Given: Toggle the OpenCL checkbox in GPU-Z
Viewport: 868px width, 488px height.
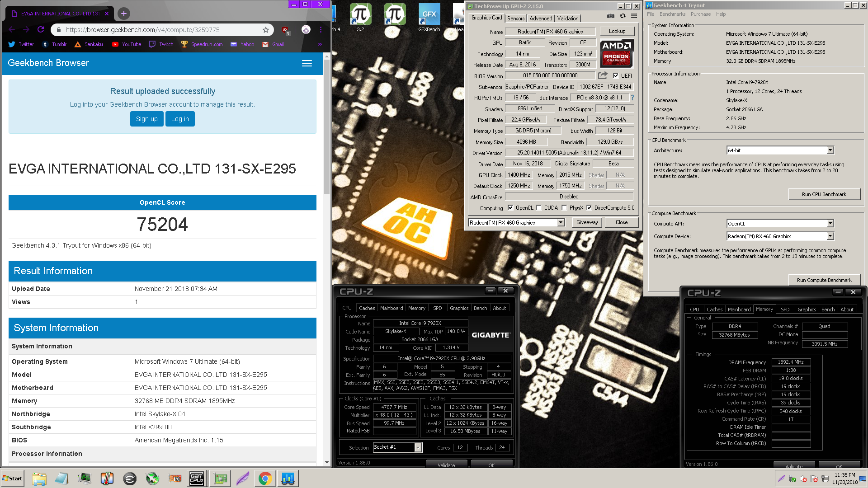Looking at the screenshot, I should [510, 208].
